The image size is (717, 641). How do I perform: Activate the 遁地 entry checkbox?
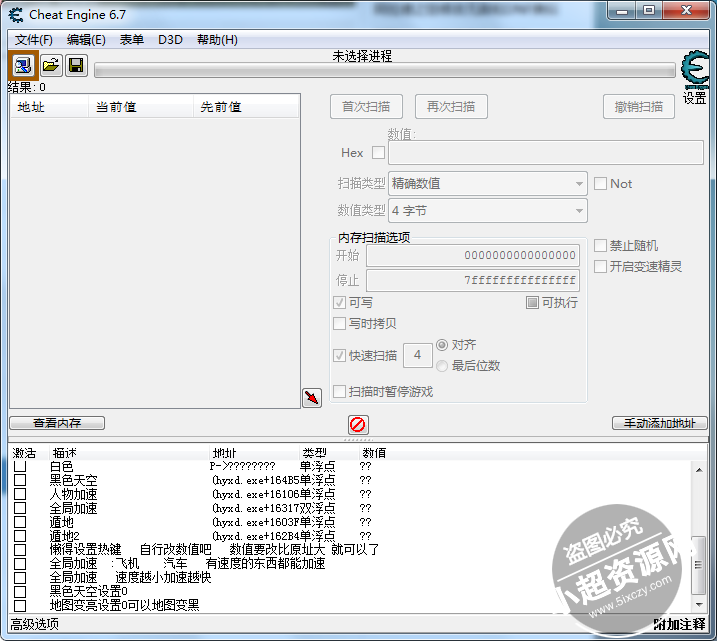(x=20, y=522)
